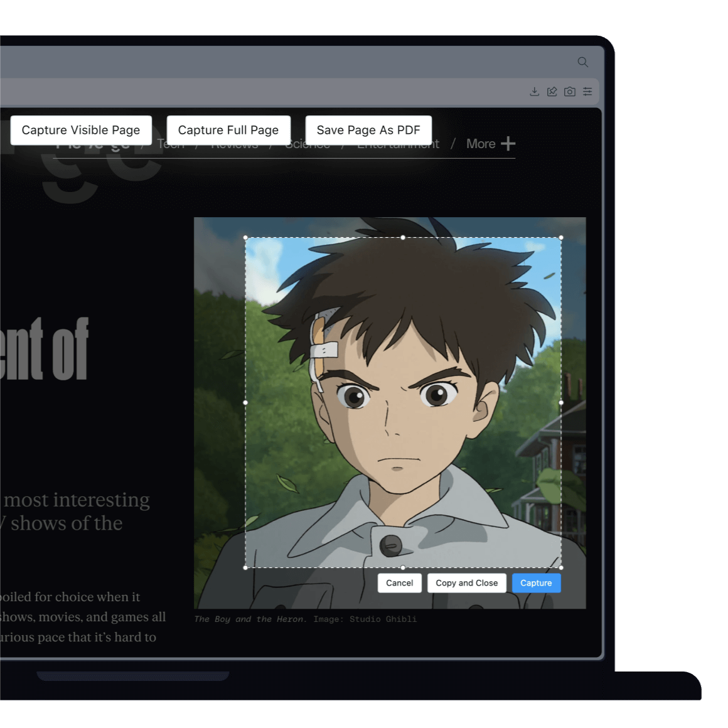Save the page as PDF

coord(368,130)
